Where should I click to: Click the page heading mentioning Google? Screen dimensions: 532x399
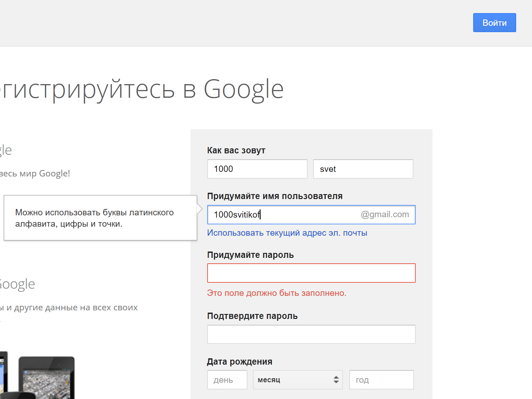(142, 89)
